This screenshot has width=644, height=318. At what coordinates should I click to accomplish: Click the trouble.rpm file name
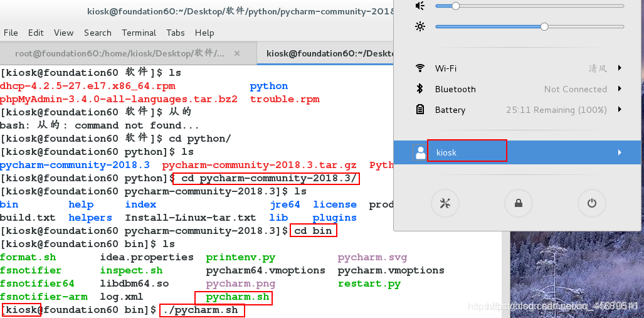tap(285, 100)
